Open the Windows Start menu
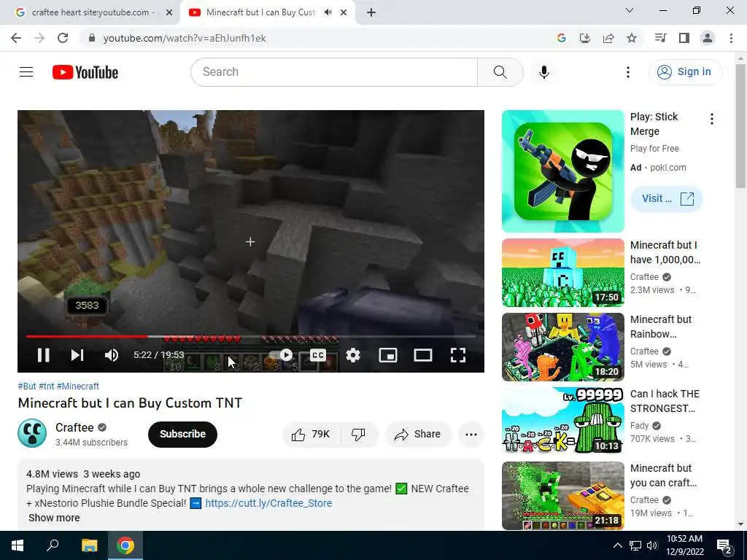This screenshot has width=747, height=560. tap(17, 545)
